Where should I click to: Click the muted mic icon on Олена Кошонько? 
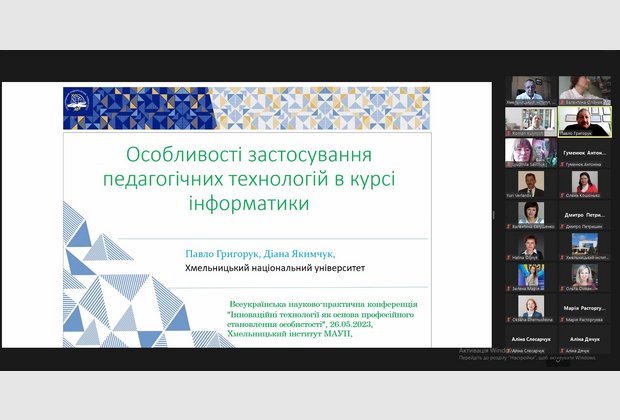click(562, 195)
